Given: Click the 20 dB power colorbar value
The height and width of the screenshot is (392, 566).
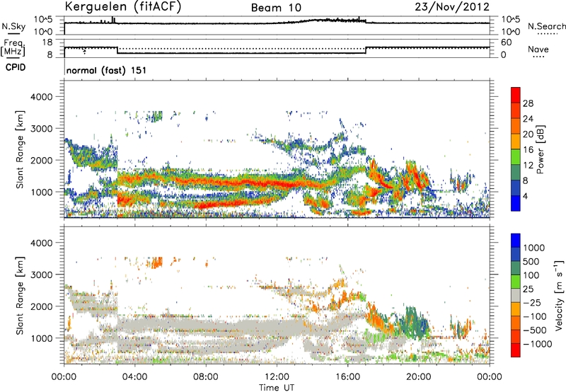Looking at the screenshot, I should [x=528, y=134].
